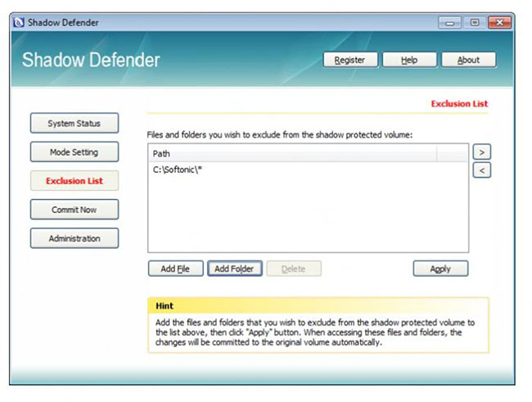Click the greyed Delete button
The width and height of the screenshot is (532, 402).
tap(294, 269)
